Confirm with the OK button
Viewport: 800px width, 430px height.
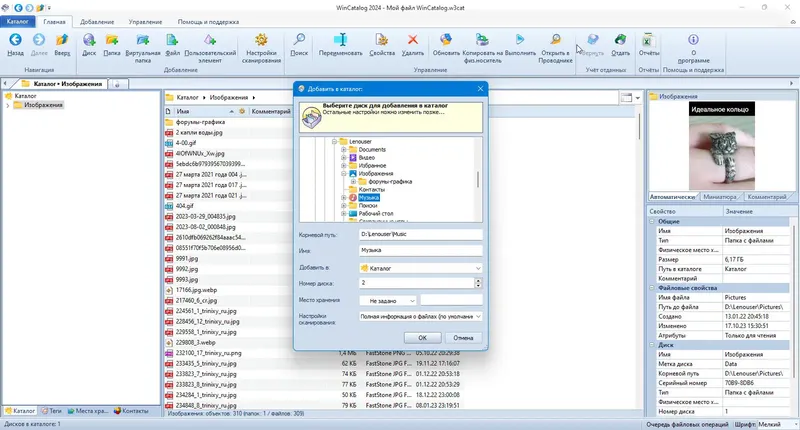coord(422,338)
